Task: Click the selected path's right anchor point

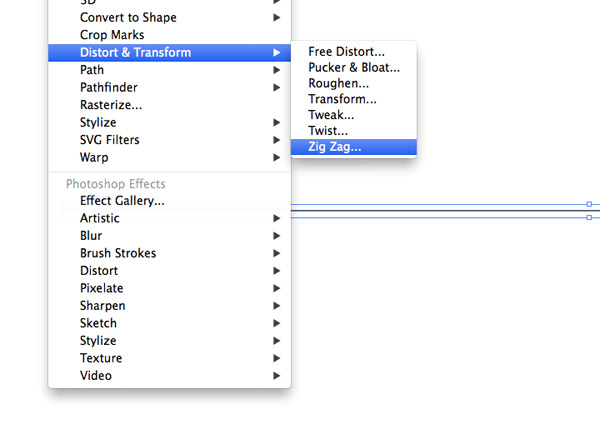Action: pyautogui.click(x=589, y=204)
